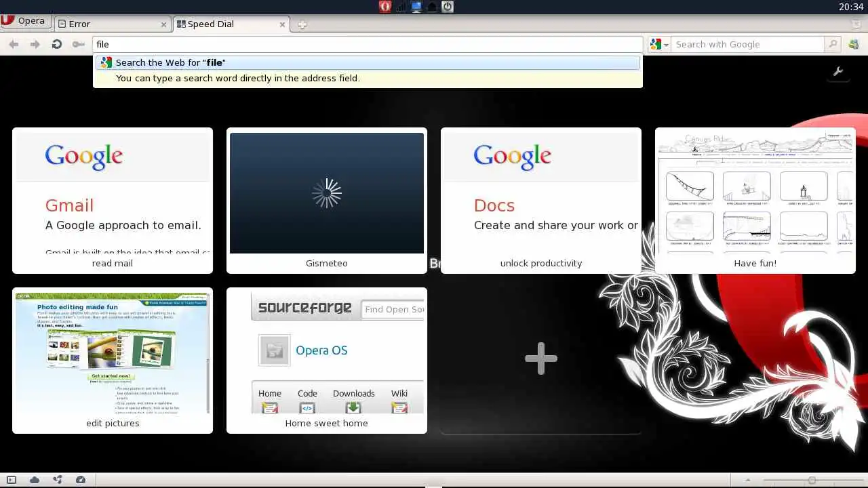This screenshot has height=488, width=868.
Task: Click the 20:34 clock
Action: point(851,7)
